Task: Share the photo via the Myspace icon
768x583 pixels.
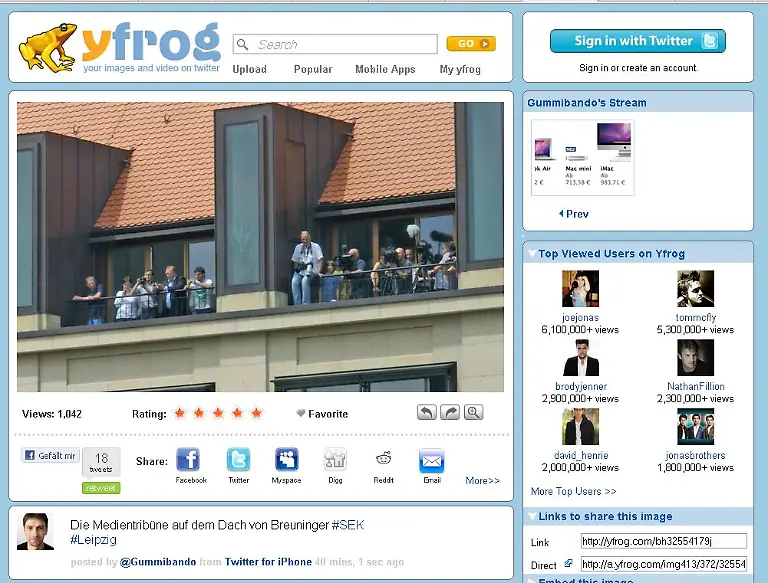Action: tap(287, 460)
